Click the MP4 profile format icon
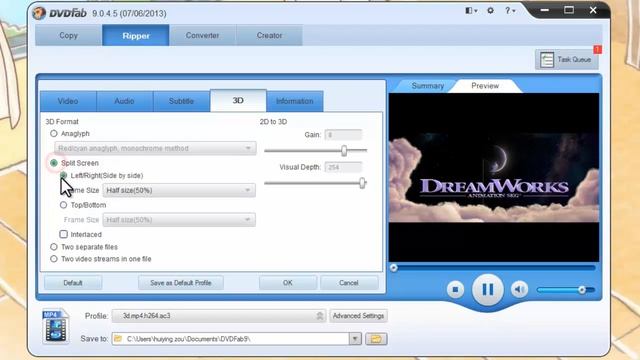Screen dimensions: 640x360 56,326
